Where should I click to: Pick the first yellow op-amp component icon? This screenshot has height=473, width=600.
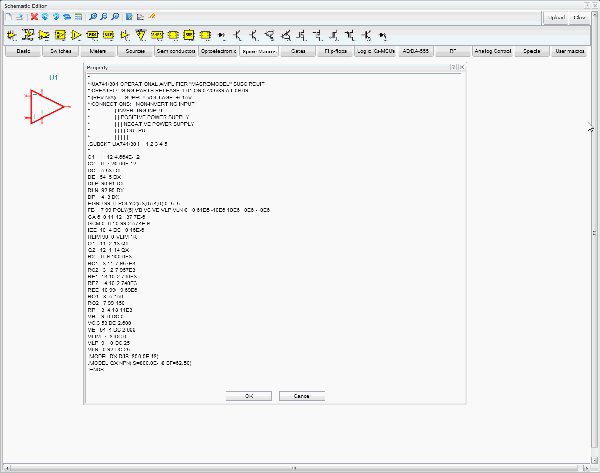11,35
